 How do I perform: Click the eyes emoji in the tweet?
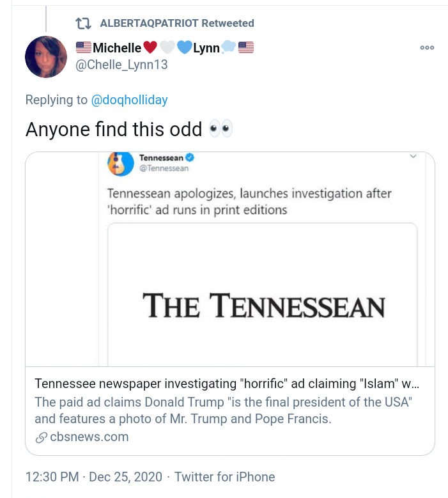click(221, 129)
